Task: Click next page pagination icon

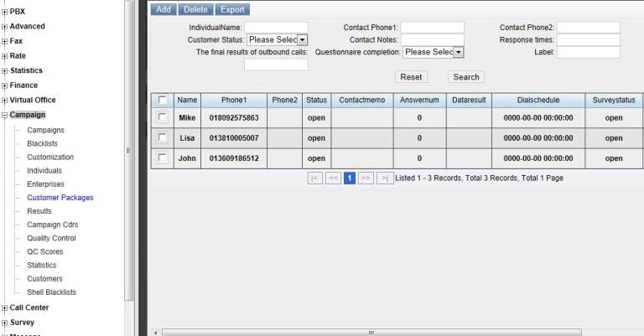Action: 366,178
